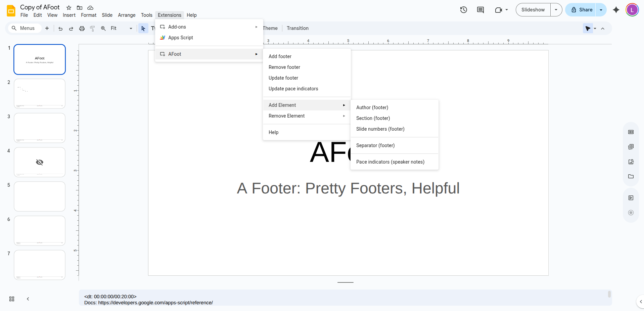644x311 pixels.
Task: Click the paint format roller icon
Action: 92,29
